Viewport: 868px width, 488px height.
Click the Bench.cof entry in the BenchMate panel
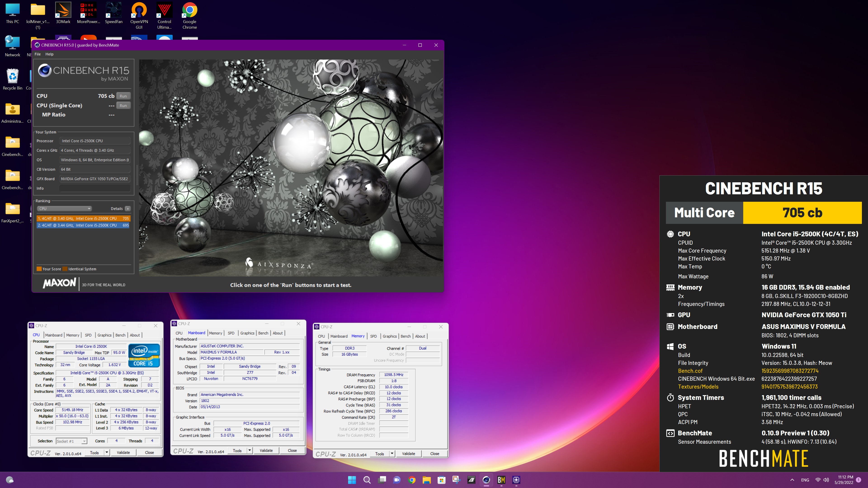pyautogui.click(x=690, y=371)
